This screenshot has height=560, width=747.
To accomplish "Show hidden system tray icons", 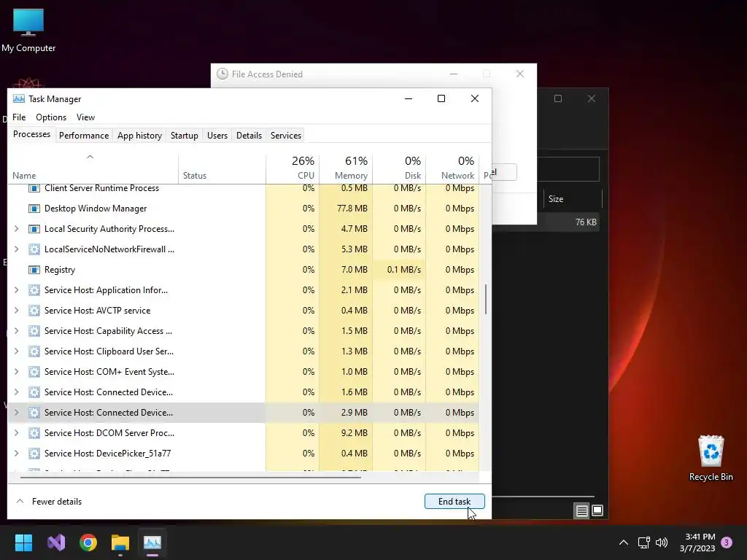I will click(623, 542).
